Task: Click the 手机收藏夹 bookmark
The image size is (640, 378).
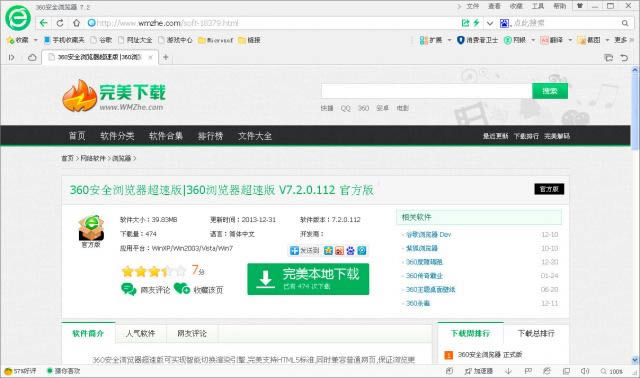Action: 64,40
